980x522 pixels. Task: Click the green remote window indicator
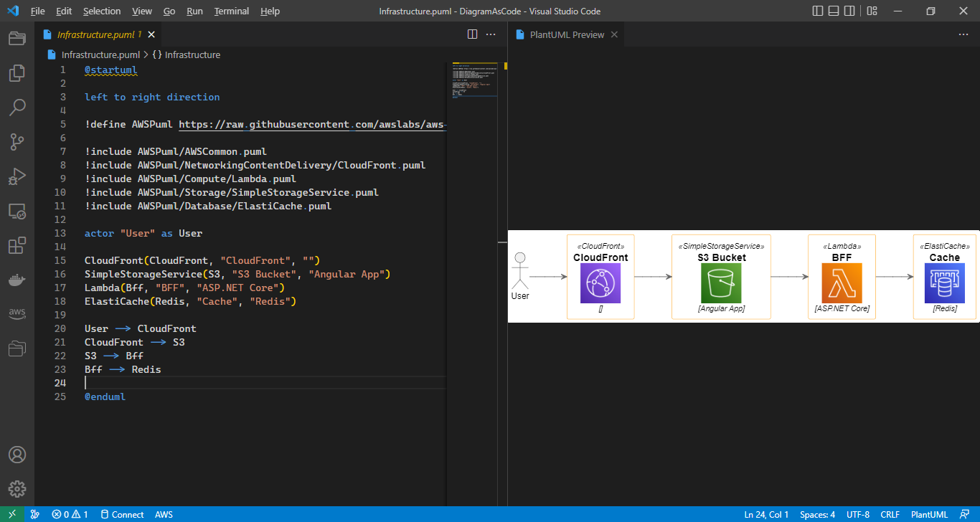[12, 515]
